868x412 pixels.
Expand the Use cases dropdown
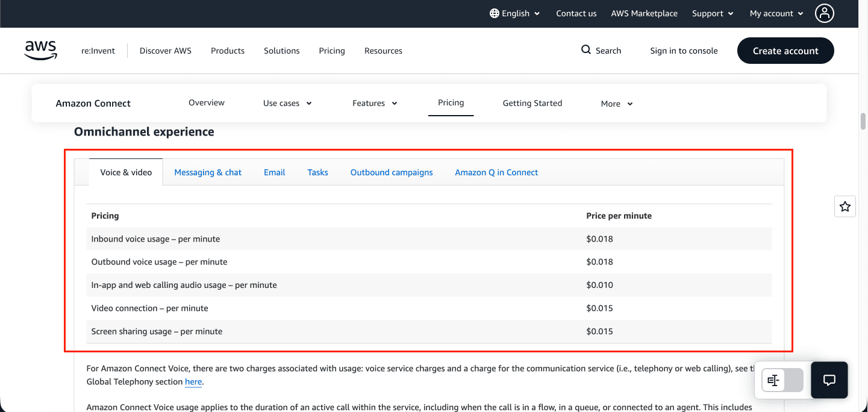287,103
